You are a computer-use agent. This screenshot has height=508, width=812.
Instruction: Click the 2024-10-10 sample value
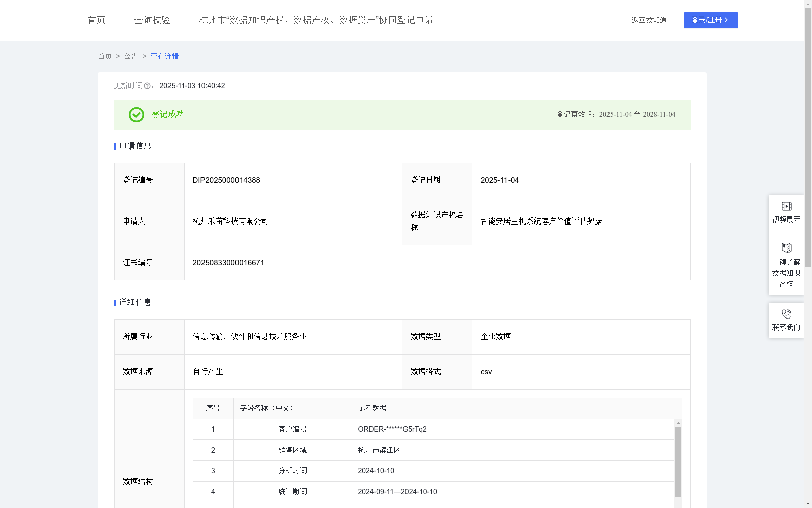(x=376, y=471)
